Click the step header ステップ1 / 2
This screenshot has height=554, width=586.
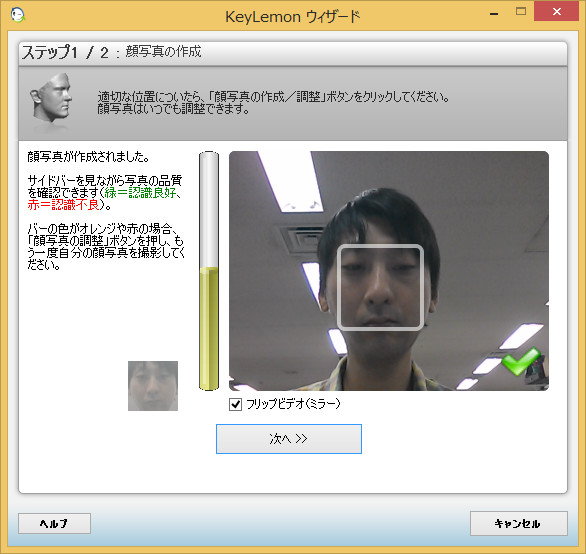(65, 52)
